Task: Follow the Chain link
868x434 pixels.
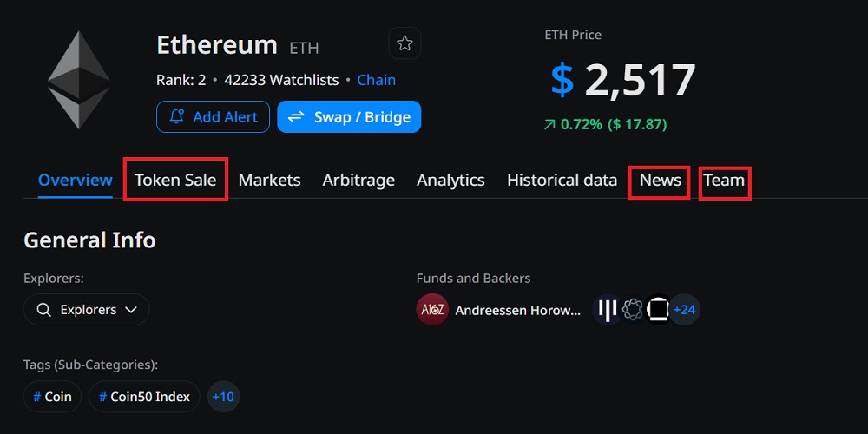Action: (x=377, y=80)
